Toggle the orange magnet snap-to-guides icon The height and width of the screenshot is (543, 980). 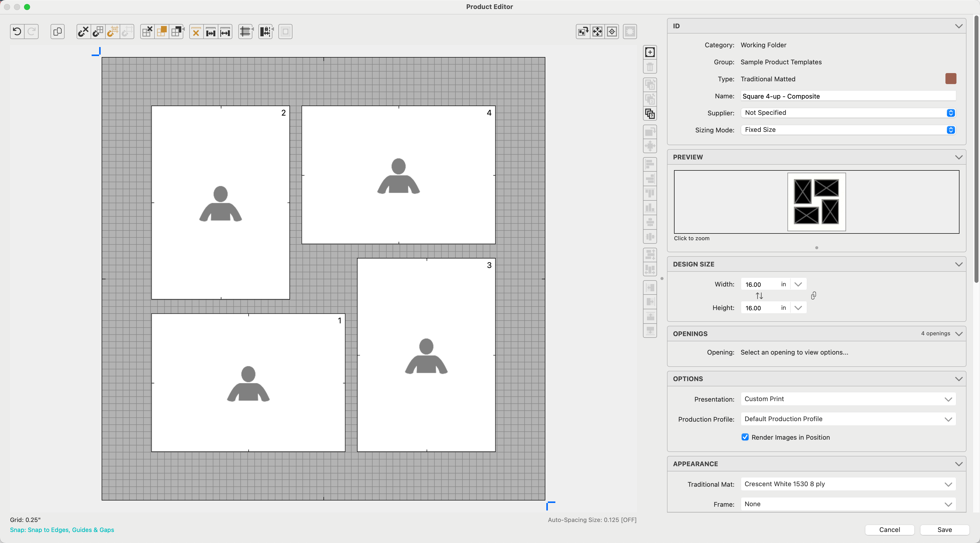tap(113, 32)
